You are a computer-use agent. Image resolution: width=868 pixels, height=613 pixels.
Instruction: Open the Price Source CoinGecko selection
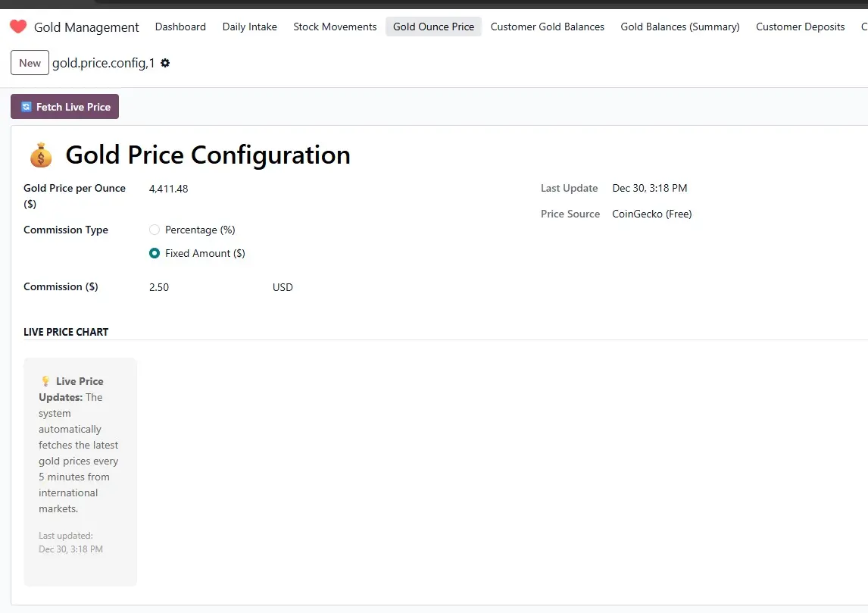point(651,214)
